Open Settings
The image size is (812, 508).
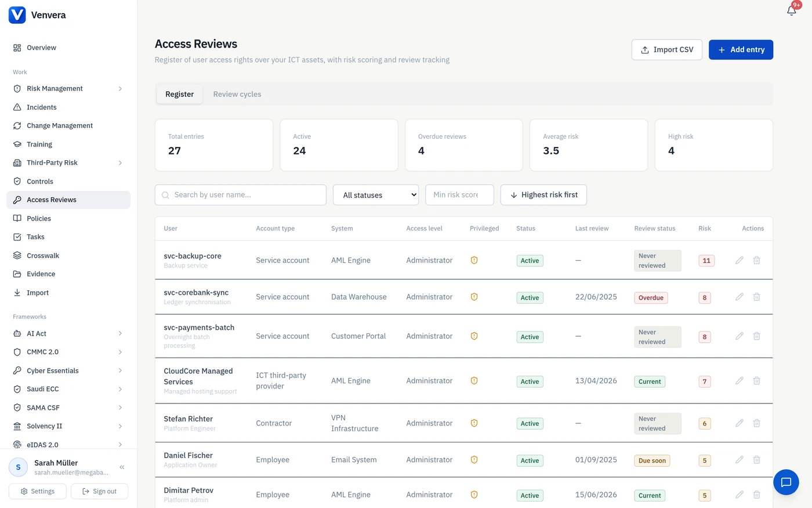click(x=38, y=491)
